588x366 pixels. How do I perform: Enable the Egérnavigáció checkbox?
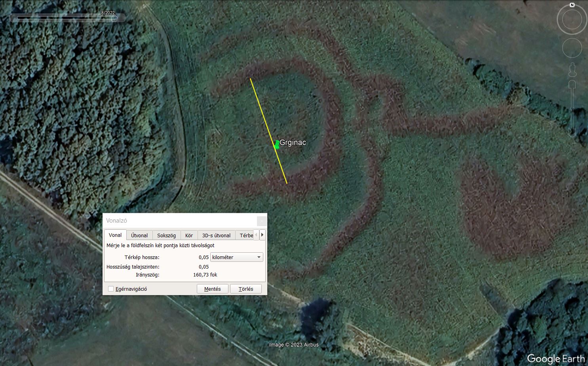click(111, 289)
